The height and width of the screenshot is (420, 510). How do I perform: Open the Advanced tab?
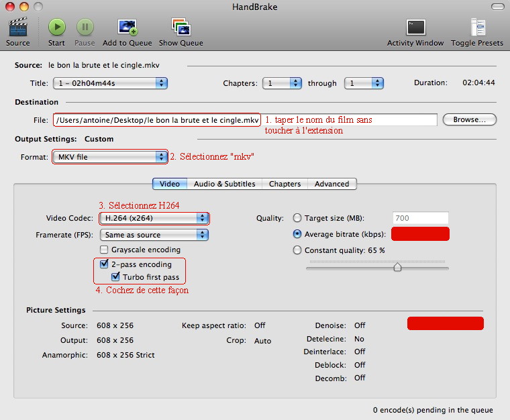pyautogui.click(x=331, y=184)
